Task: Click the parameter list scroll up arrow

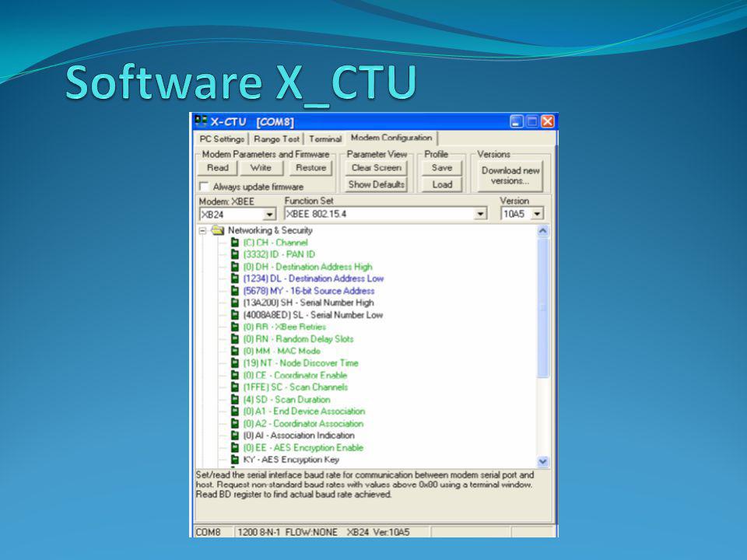Action: click(542, 232)
